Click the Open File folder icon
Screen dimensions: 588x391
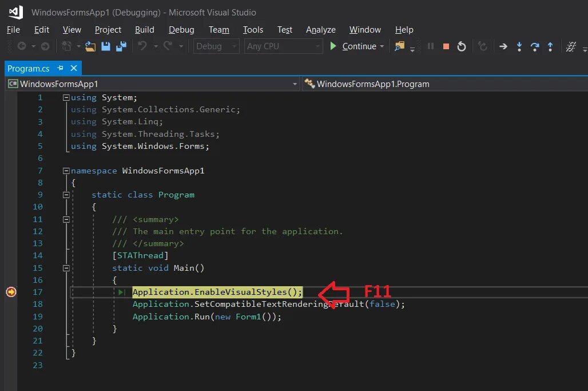(x=90, y=46)
